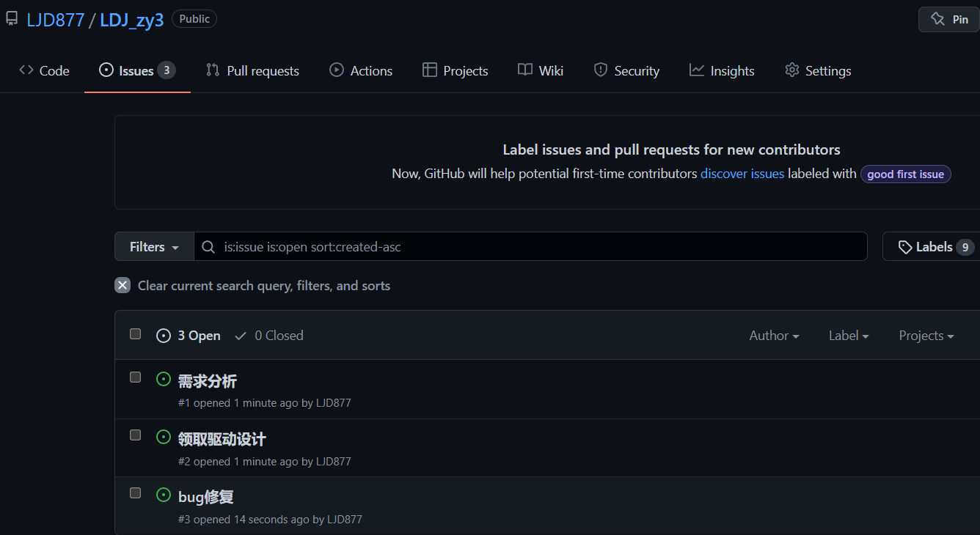Focus the issue search input field
This screenshot has height=535, width=980.
(x=530, y=247)
